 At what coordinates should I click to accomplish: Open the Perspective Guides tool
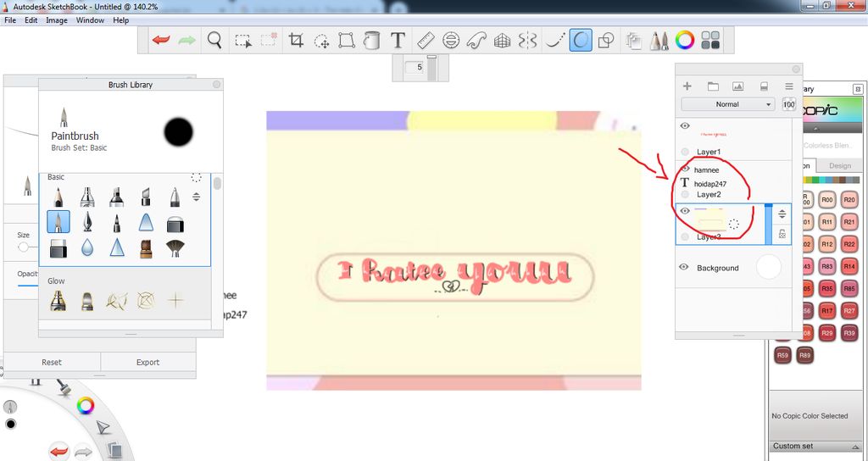coord(502,41)
